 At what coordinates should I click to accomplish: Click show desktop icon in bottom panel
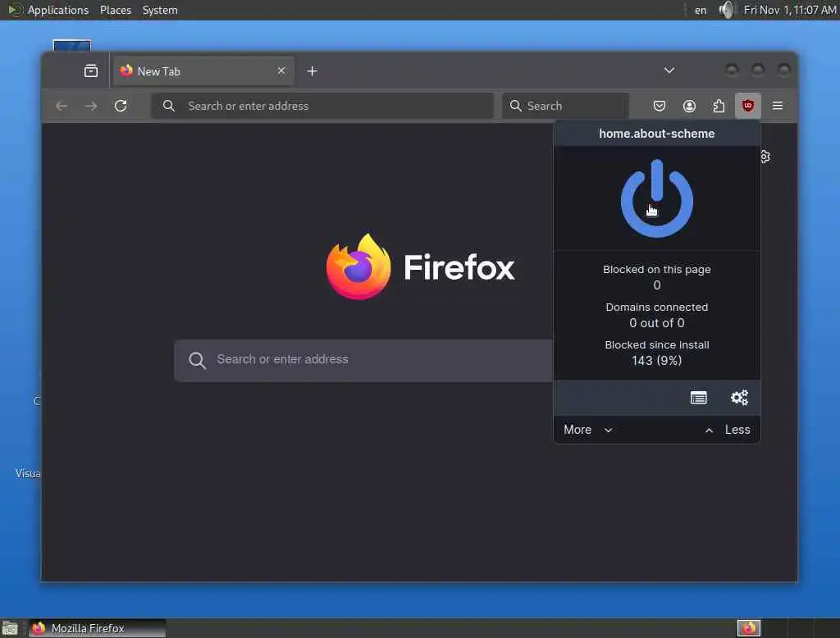click(x=10, y=628)
